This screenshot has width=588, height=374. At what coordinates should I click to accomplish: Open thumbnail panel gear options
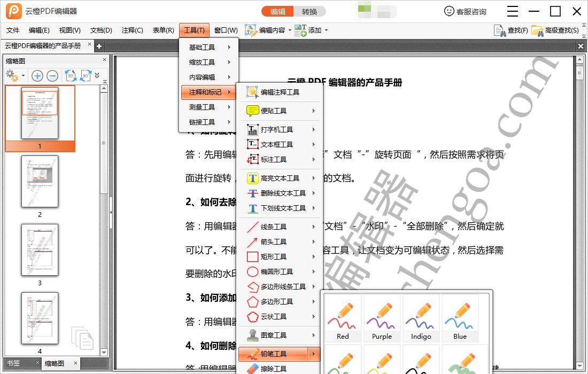coord(12,76)
